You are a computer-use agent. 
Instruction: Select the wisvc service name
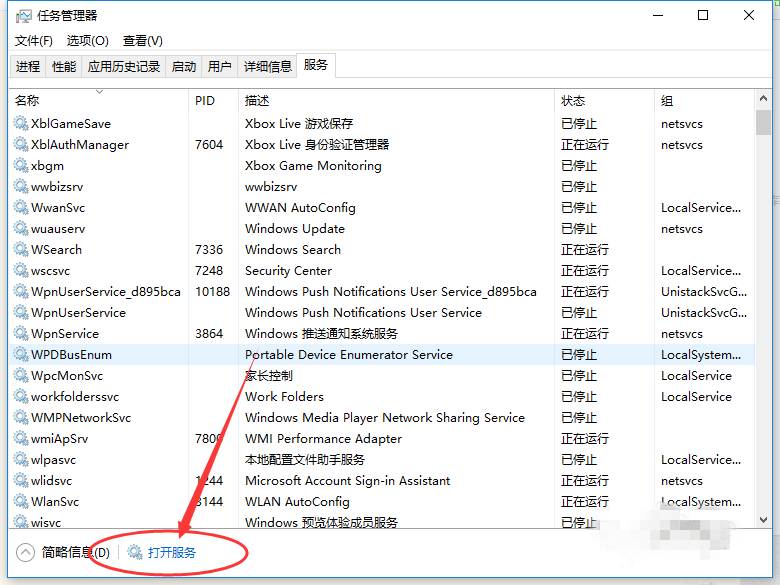[46, 522]
